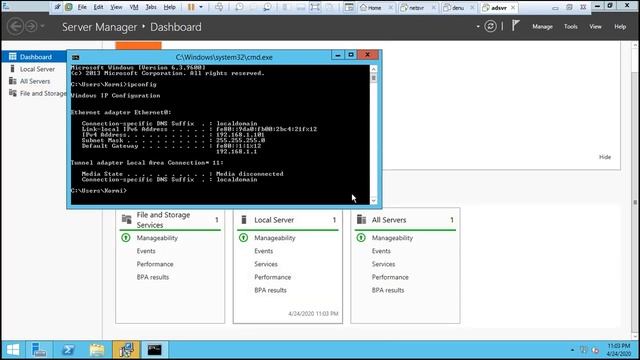Open BPA results in File and Storage tile
This screenshot has width=640, height=360.
click(153, 277)
